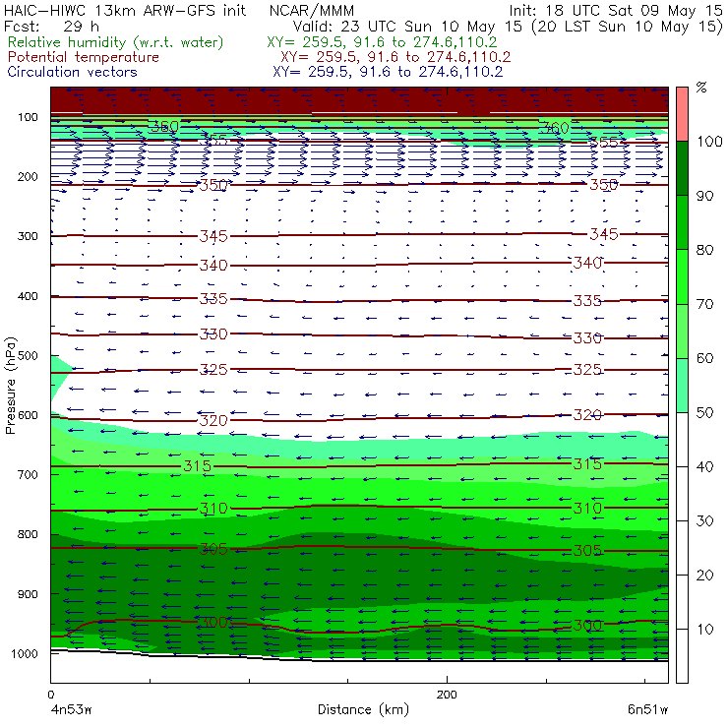Click the 90 percent colorbar label
The width and height of the screenshot is (728, 728).
pyautogui.click(x=704, y=196)
